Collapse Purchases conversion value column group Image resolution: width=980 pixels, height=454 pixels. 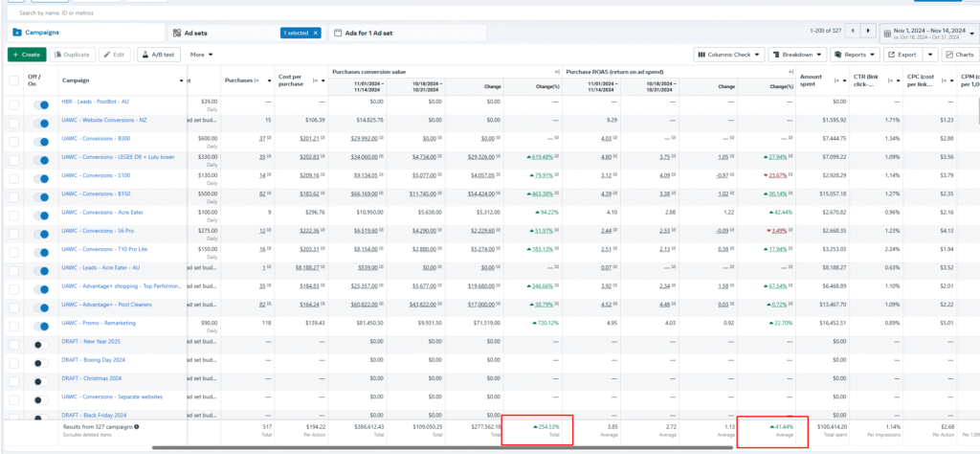pyautogui.click(x=556, y=72)
